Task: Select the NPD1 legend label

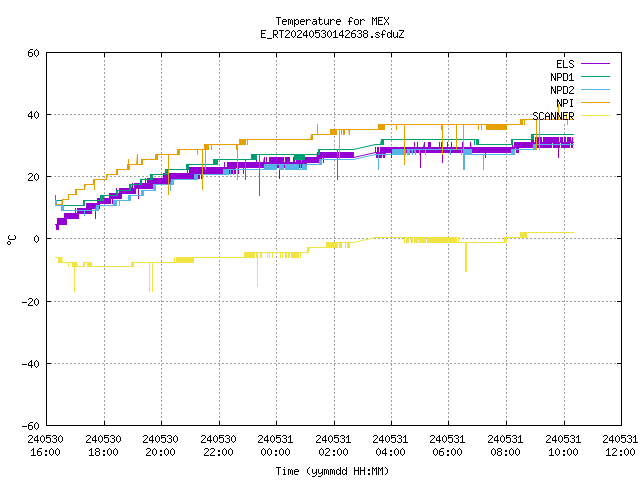Action: (562, 77)
